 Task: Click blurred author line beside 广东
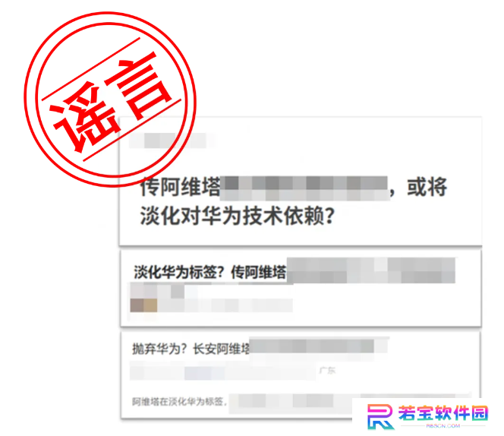tap(223, 371)
